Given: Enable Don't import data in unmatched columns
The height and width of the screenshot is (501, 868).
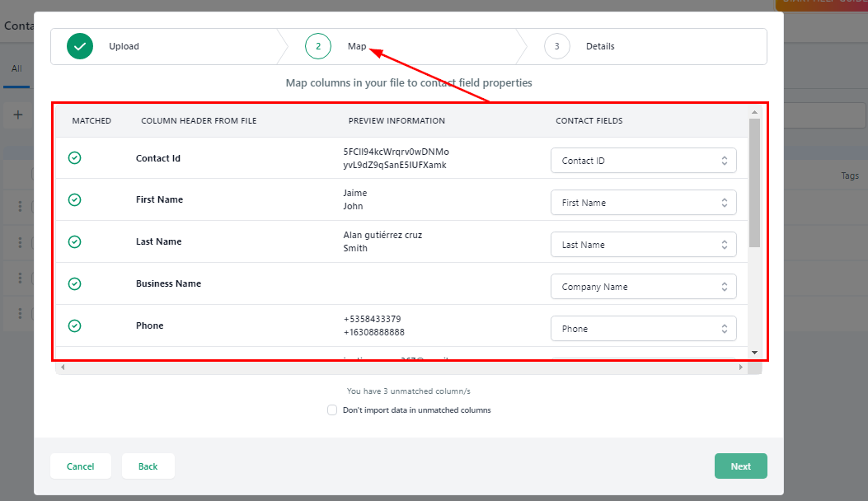Looking at the screenshot, I should point(332,410).
